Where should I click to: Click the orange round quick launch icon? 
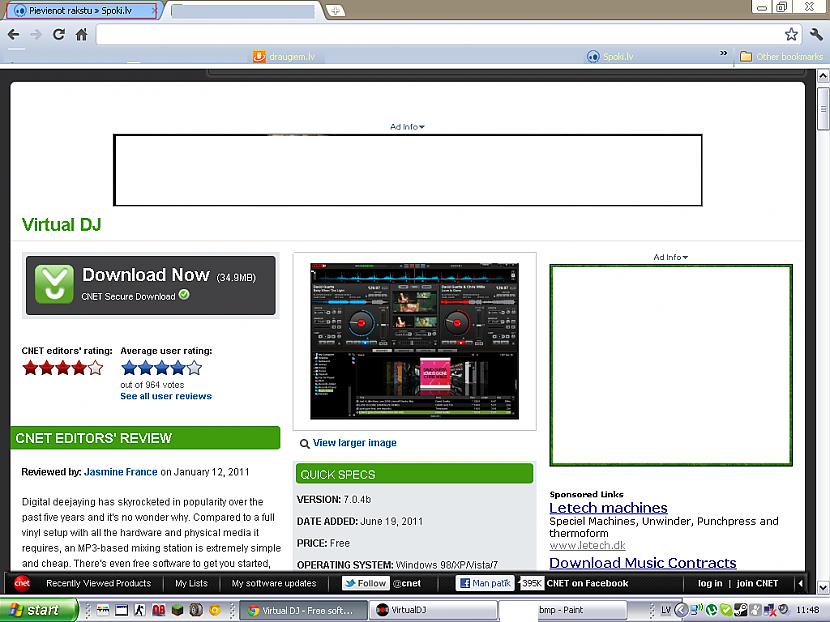pyautogui.click(x=214, y=610)
